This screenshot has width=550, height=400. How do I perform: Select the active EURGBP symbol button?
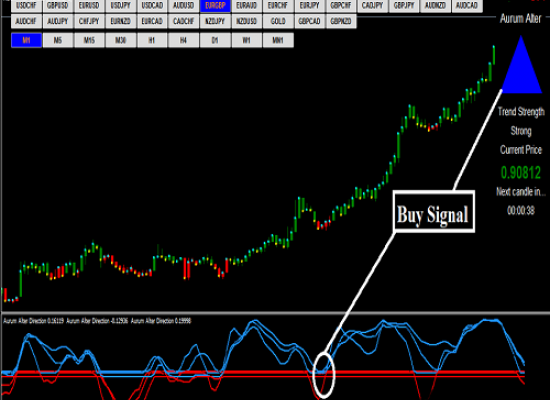coord(215,6)
